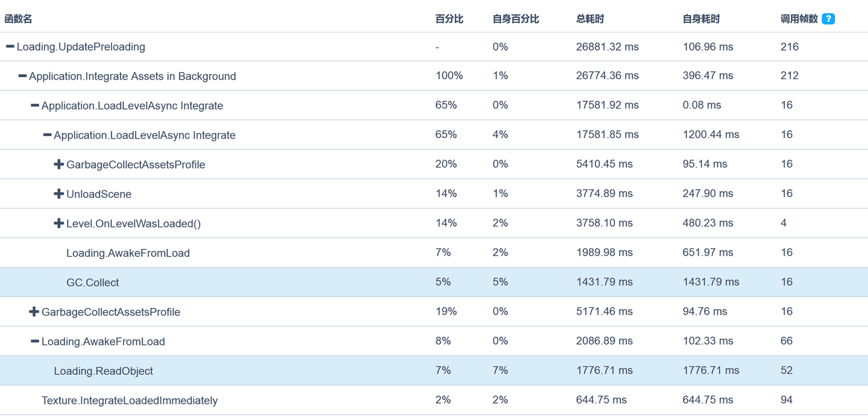Viewport: 868px width, 417px height.
Task: Collapse Loading.AwakeFromLoad with 66 frames
Action: tap(35, 341)
